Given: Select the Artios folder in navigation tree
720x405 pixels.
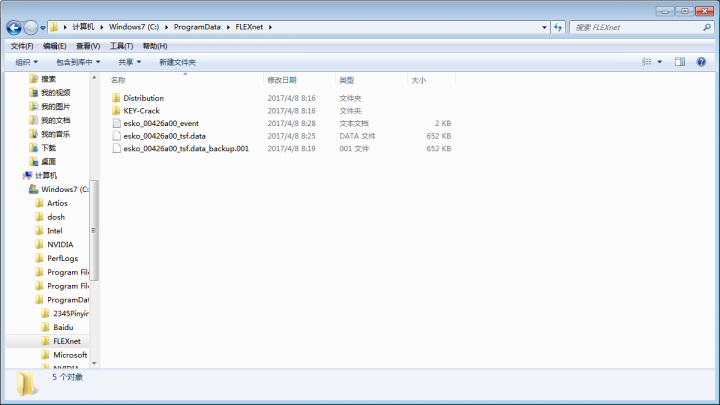Looking at the screenshot, I should tap(57, 203).
